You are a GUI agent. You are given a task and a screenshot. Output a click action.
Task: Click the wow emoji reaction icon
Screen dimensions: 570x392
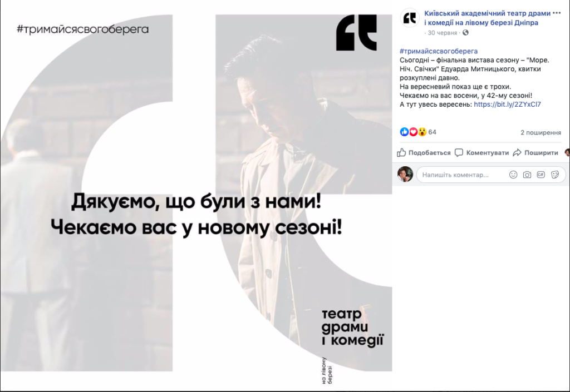click(422, 132)
